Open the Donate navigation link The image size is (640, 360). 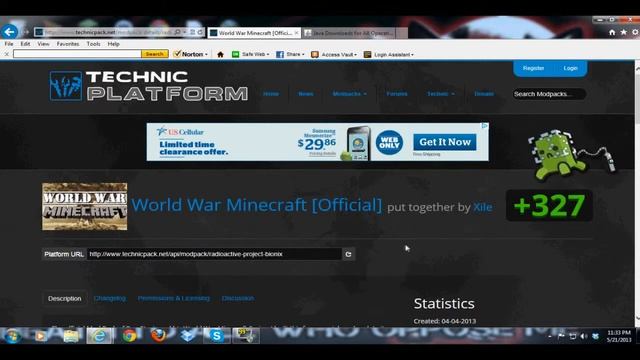click(484, 94)
